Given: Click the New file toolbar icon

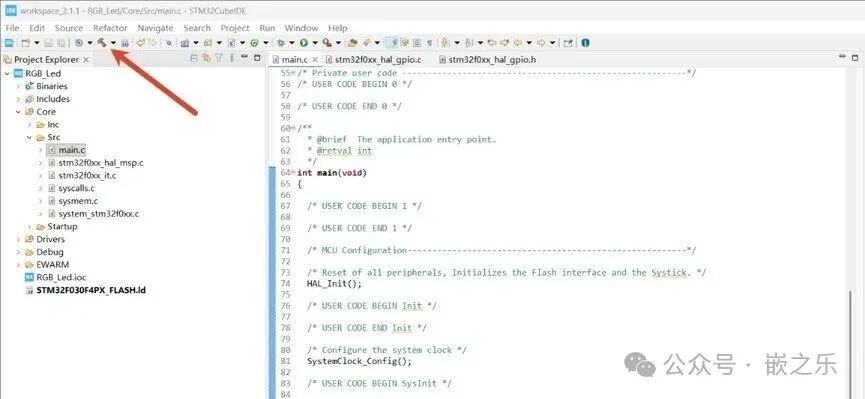Looking at the screenshot, I should [25, 42].
